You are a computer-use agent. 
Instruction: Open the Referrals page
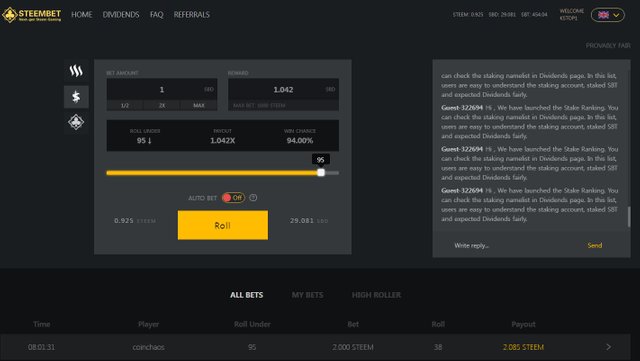191,15
